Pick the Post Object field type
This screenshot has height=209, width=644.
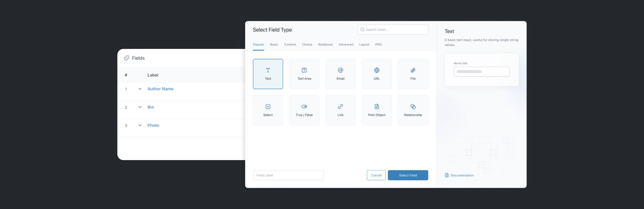(x=377, y=110)
